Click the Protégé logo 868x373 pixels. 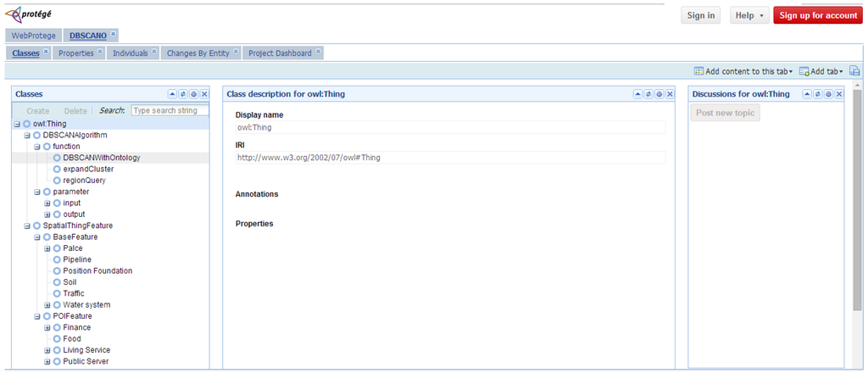[28, 13]
